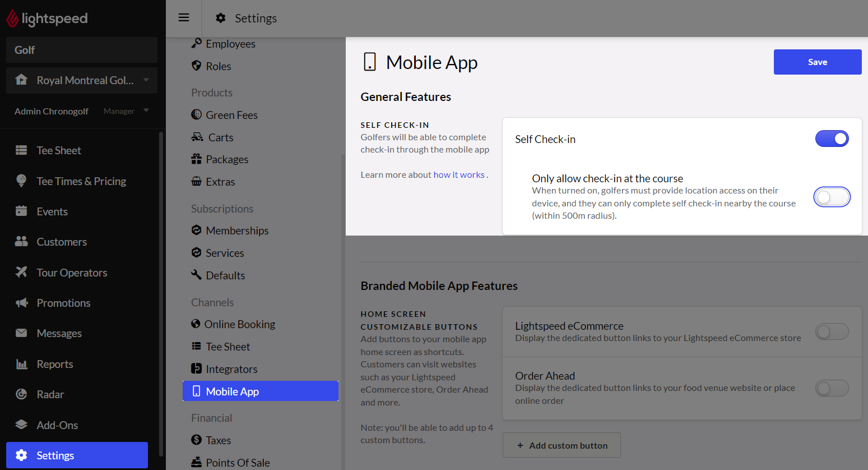Enable only allow check-in at the course

pyautogui.click(x=832, y=197)
